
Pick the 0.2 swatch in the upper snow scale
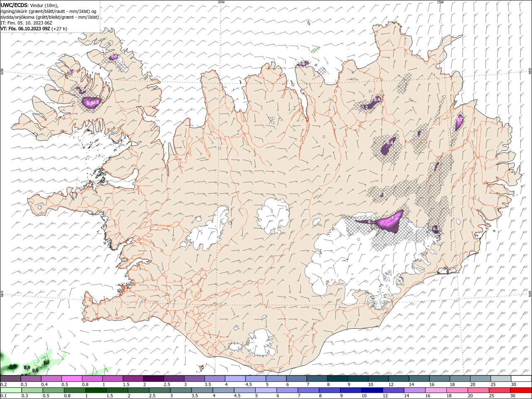[10, 379]
